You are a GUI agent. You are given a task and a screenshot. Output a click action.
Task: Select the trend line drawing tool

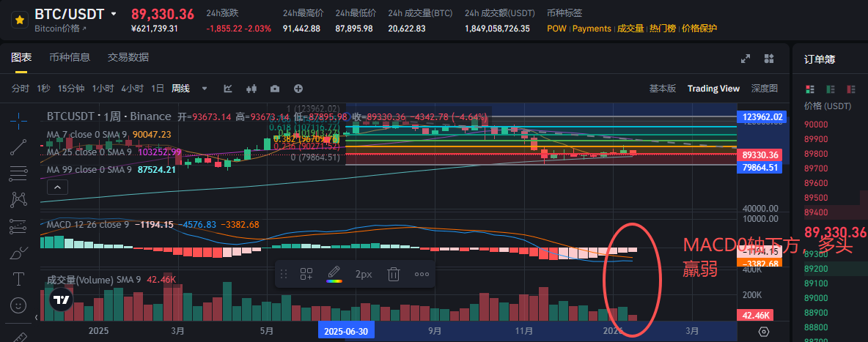click(18, 147)
